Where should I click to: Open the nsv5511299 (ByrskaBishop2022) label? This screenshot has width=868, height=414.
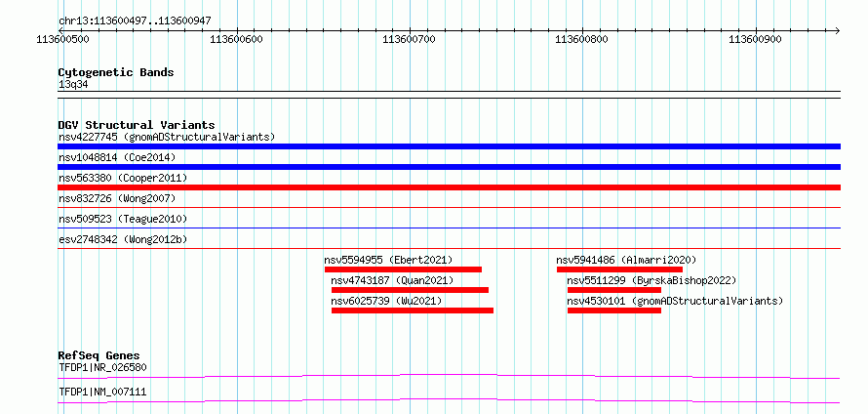point(651,280)
